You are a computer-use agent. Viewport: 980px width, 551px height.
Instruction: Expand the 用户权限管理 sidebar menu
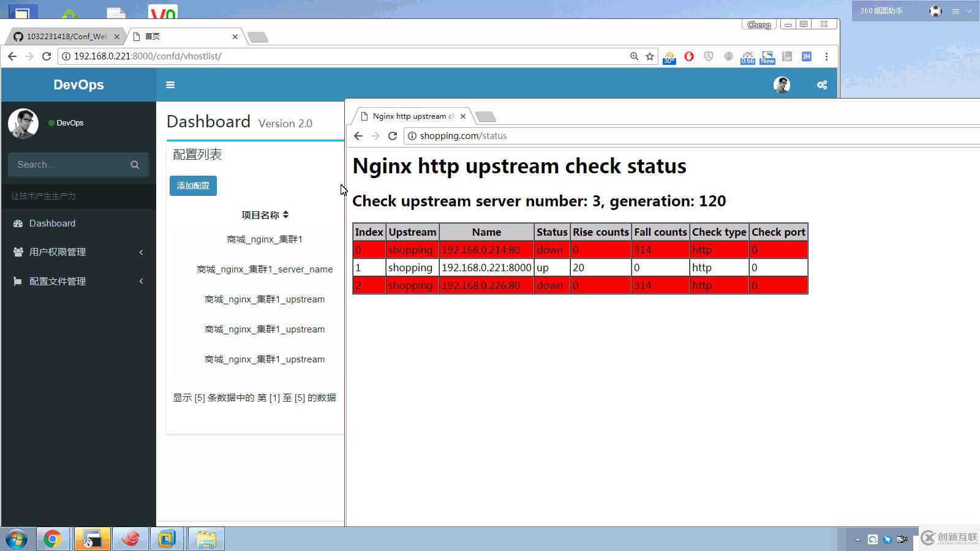click(78, 252)
